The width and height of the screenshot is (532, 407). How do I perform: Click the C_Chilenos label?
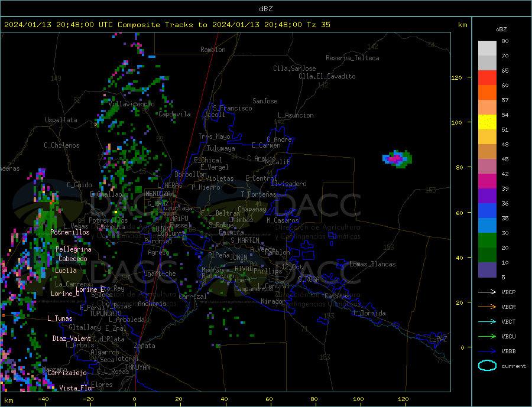pos(61,145)
